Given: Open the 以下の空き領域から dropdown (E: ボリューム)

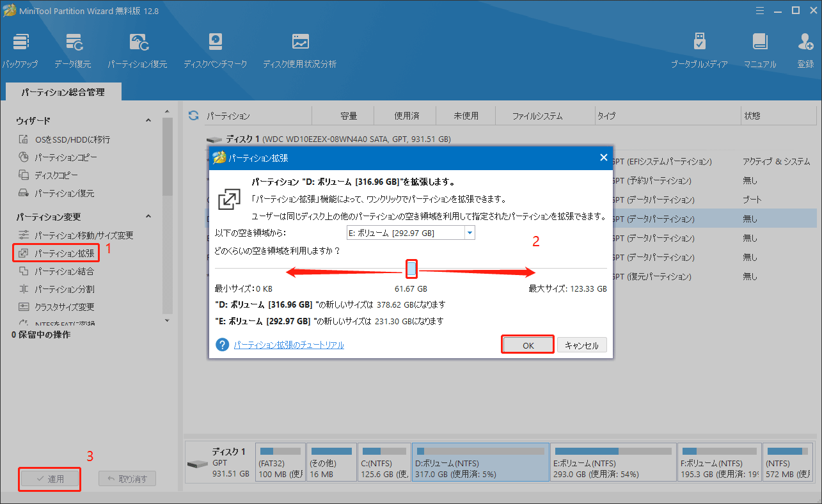Looking at the screenshot, I should [x=410, y=233].
